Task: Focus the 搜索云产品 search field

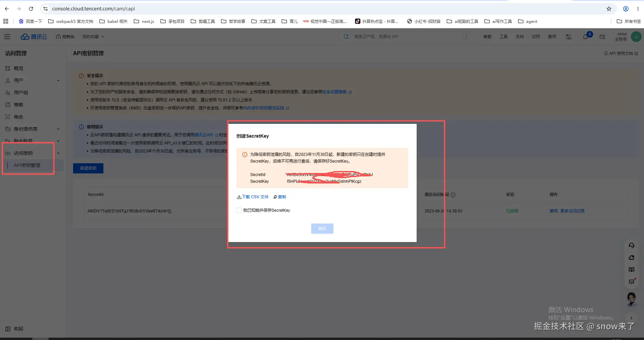Action: 407,37
